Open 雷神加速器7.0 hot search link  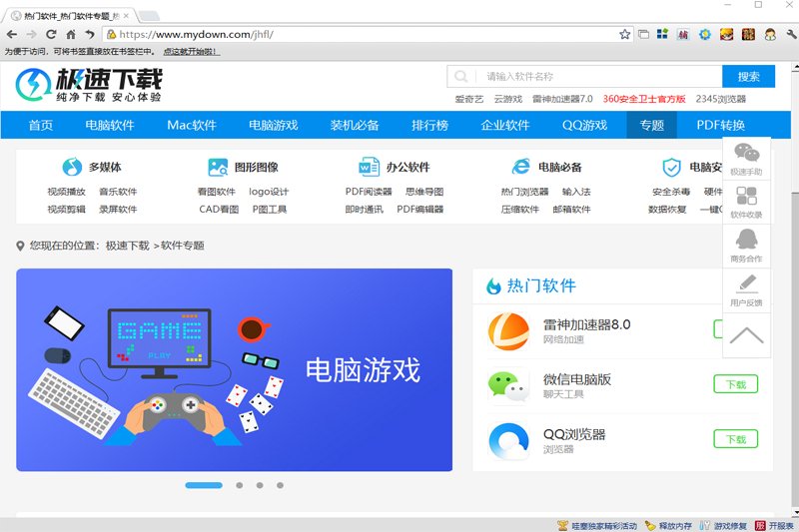[562, 99]
